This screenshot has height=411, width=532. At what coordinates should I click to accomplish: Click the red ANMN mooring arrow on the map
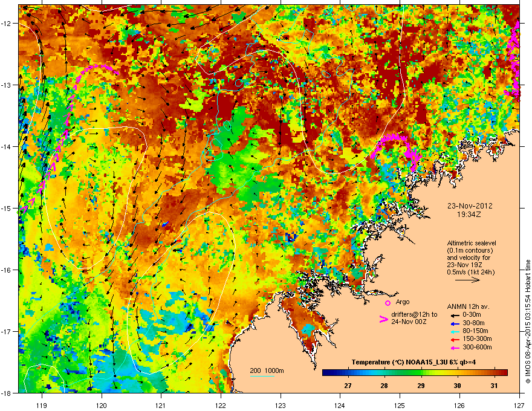[x=178, y=241]
